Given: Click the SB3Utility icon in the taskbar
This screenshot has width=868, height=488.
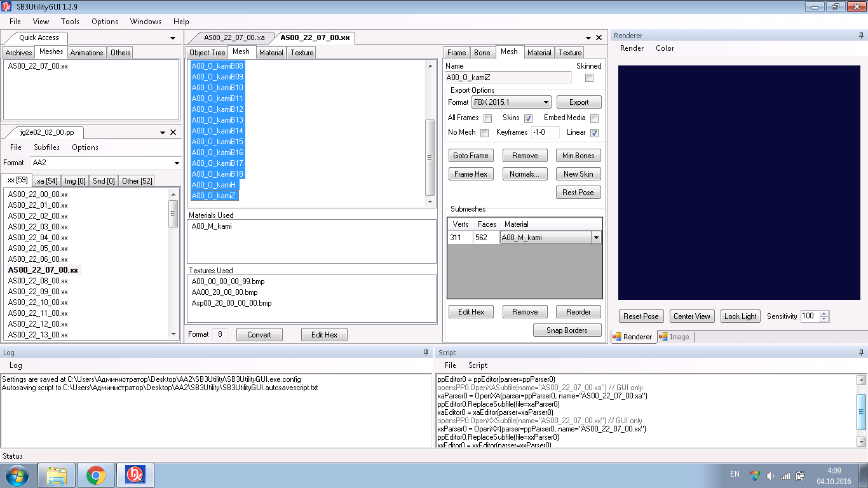Looking at the screenshot, I should pyautogui.click(x=135, y=475).
